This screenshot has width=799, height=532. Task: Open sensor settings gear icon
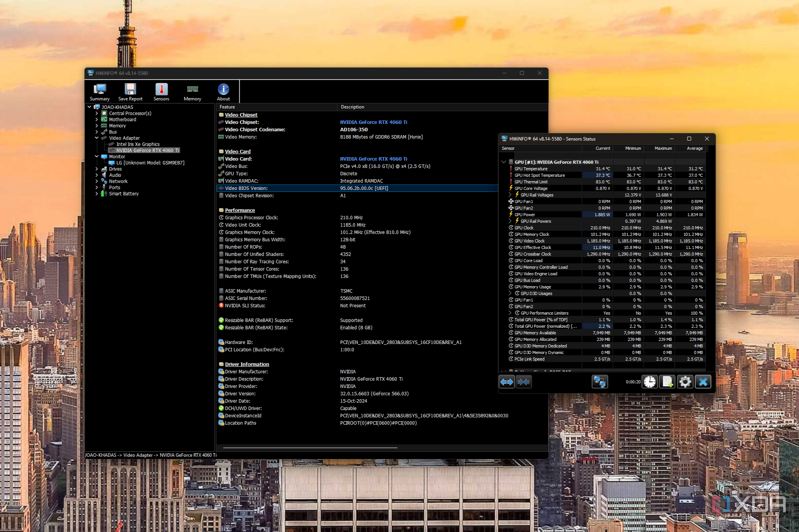[x=685, y=382]
